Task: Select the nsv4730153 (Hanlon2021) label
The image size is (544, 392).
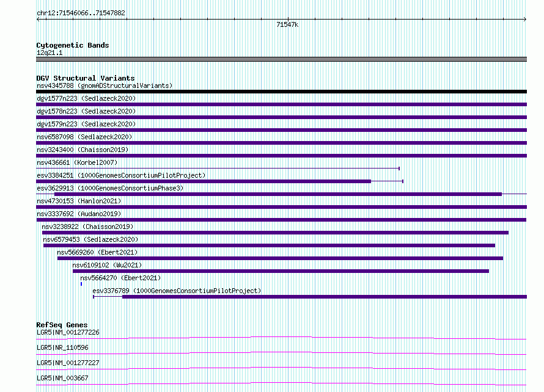Action: (79, 201)
